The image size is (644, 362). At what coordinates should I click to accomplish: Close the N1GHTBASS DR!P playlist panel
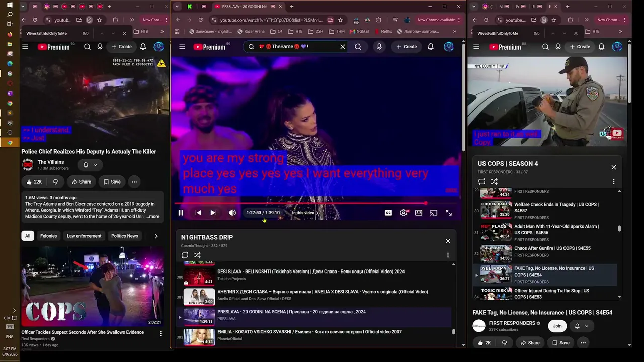click(448, 241)
